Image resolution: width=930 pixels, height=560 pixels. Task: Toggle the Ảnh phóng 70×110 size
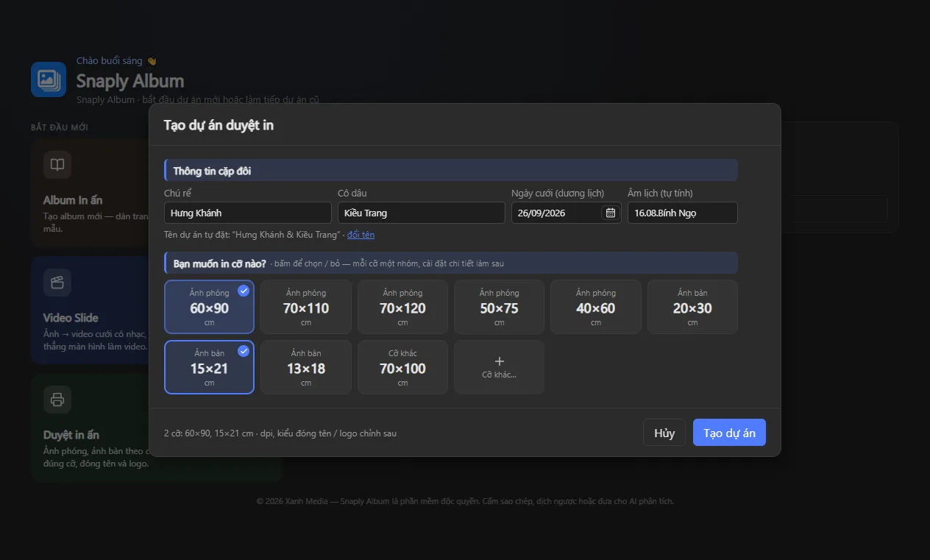[x=306, y=307]
